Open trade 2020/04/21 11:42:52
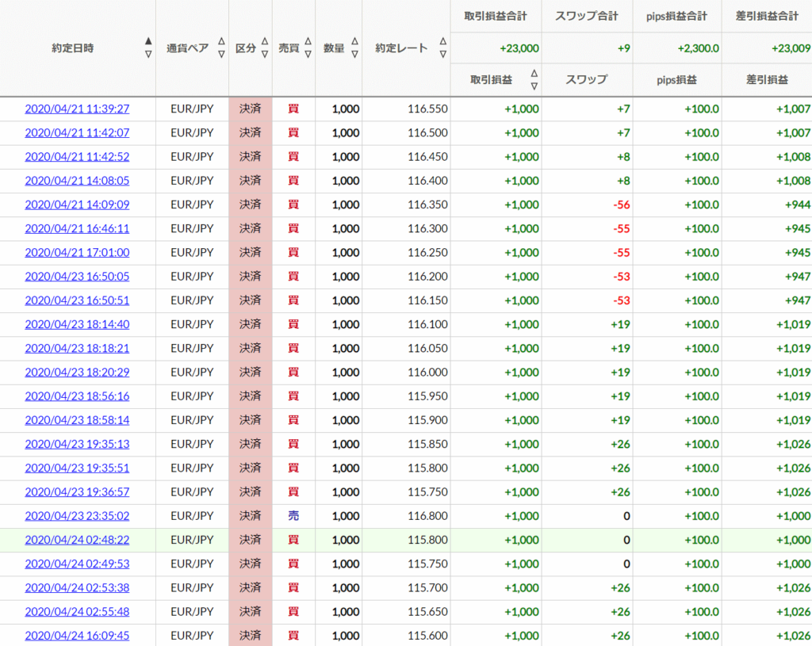Screen dimensions: 812x646 tap(77, 156)
